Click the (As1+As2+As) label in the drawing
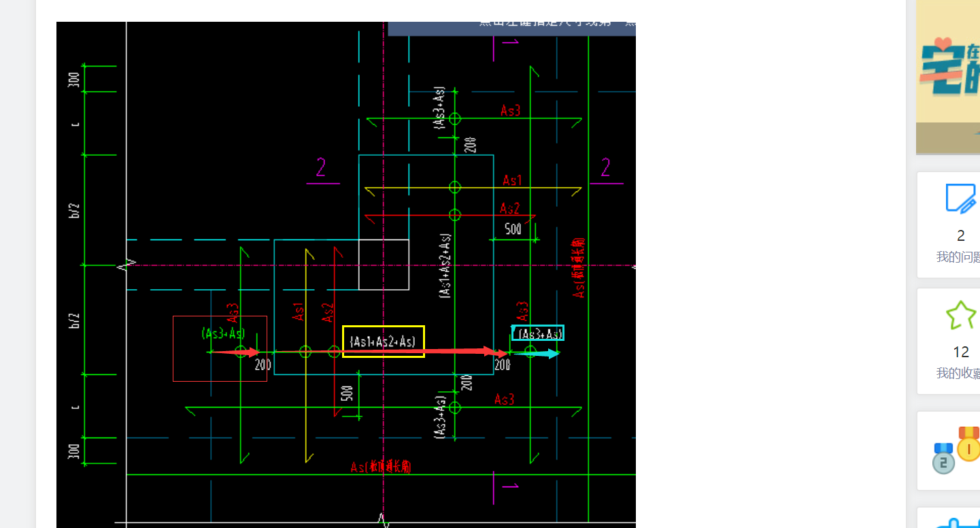The width and height of the screenshot is (980, 528). [383, 342]
